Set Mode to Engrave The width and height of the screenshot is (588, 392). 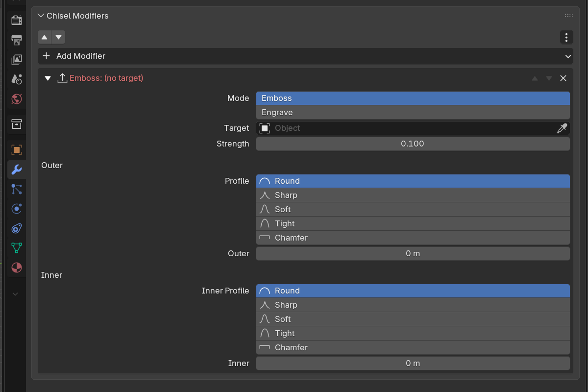pos(413,112)
